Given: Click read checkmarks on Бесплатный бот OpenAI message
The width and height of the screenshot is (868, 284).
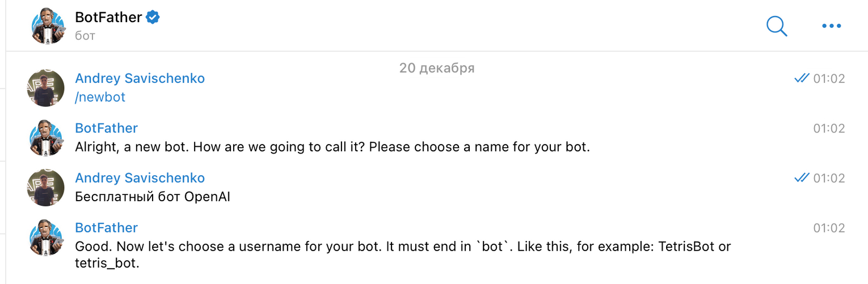Looking at the screenshot, I should (802, 178).
